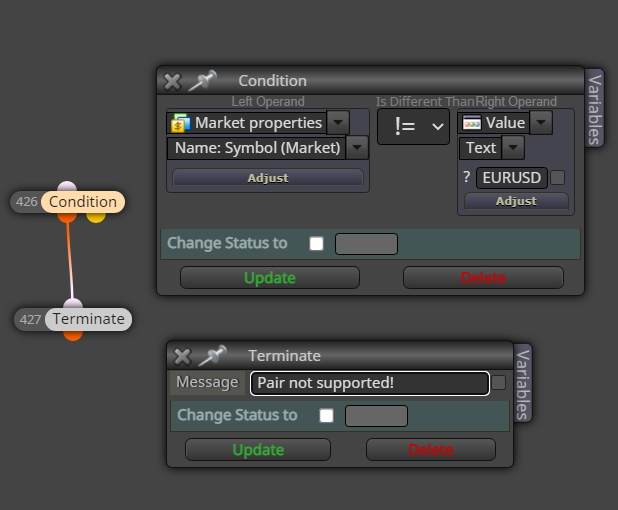Click the orange output connector of Condition node
This screenshot has width=618, height=510.
coord(67,217)
